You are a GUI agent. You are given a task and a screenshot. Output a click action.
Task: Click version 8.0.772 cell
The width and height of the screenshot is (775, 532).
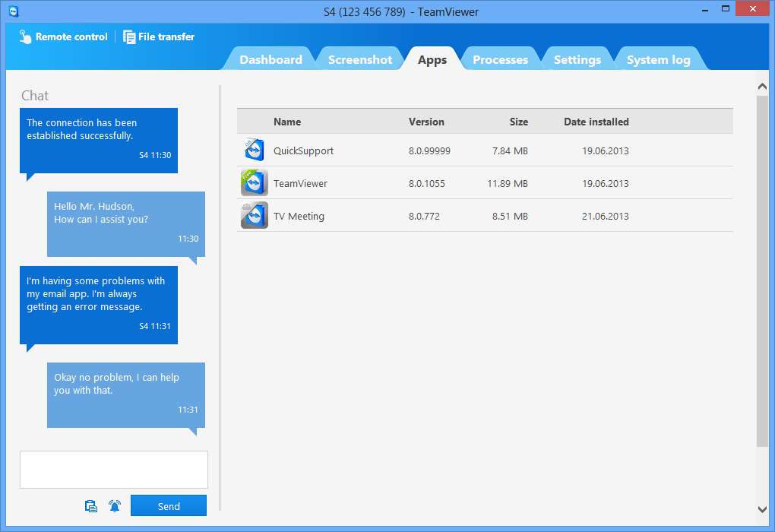coord(424,216)
